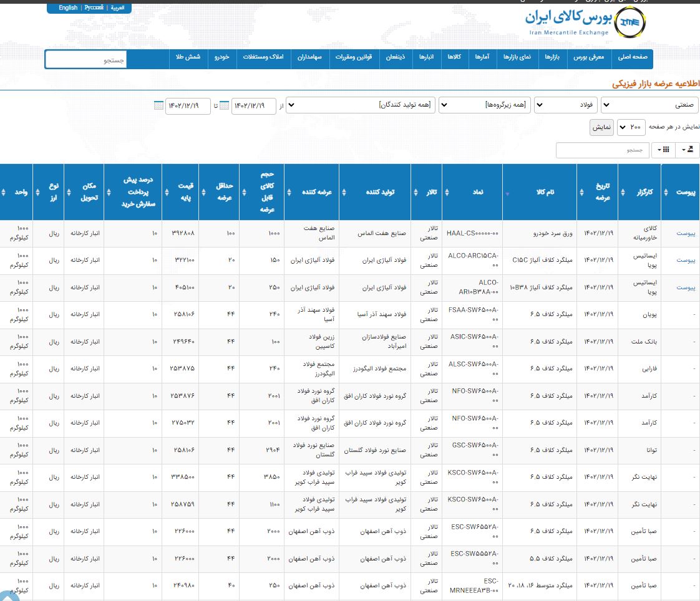Open the کالاها menu
Image resolution: width=700 pixels, height=601 pixels.
pyautogui.click(x=454, y=57)
